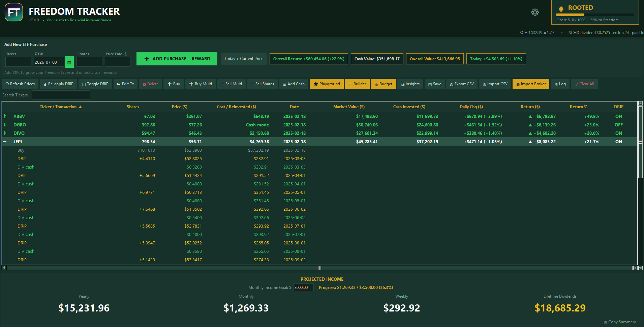The height and width of the screenshot is (327, 644).
Task: Open the portfolio Builder
Action: [x=357, y=84]
